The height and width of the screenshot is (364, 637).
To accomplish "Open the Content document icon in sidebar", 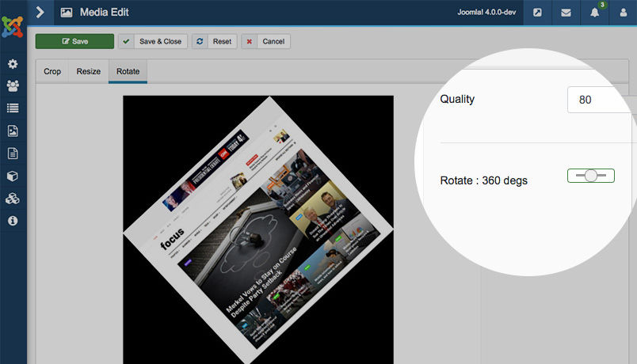I will click(x=13, y=154).
